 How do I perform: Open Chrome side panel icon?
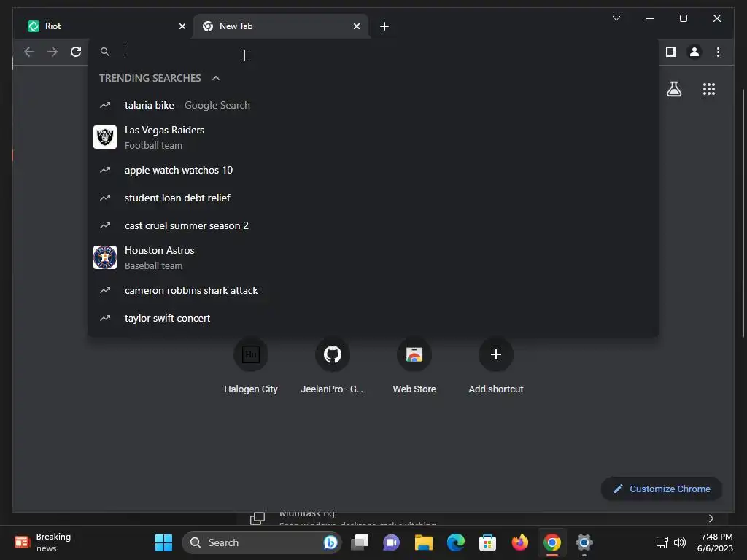click(x=671, y=52)
